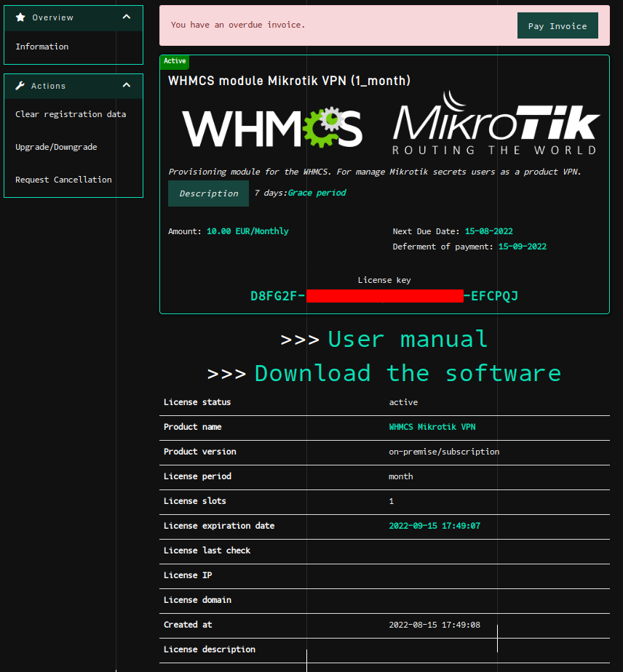Click the WHMCS Mikrotik VPN product link
Screen dimensions: 623x672
tap(432, 427)
